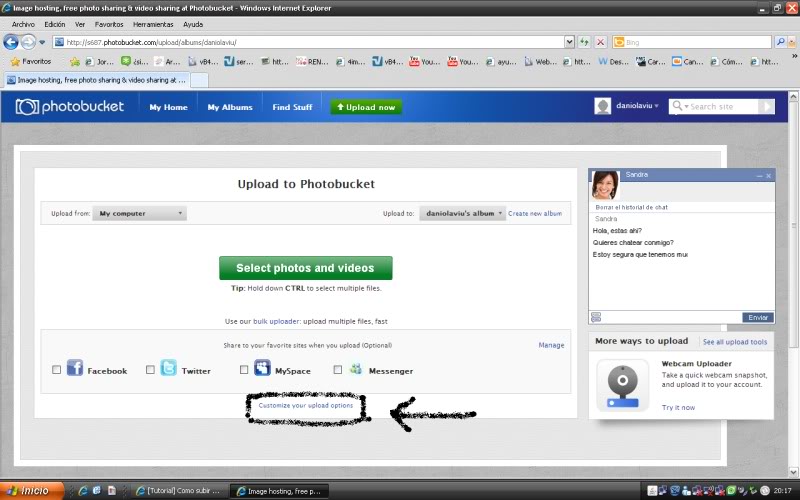Open a new blank browser tab

199,80
